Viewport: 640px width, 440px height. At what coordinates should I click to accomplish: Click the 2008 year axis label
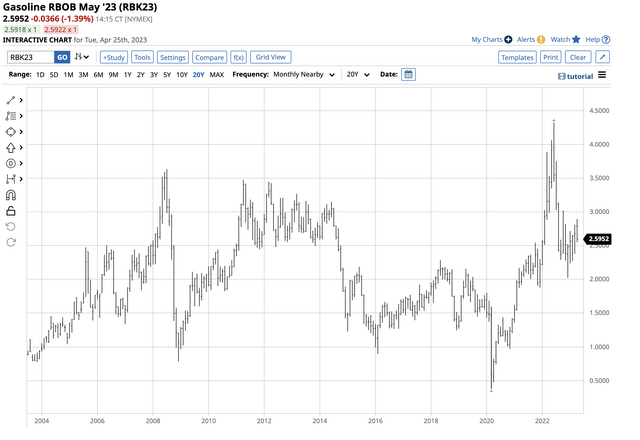(153, 421)
